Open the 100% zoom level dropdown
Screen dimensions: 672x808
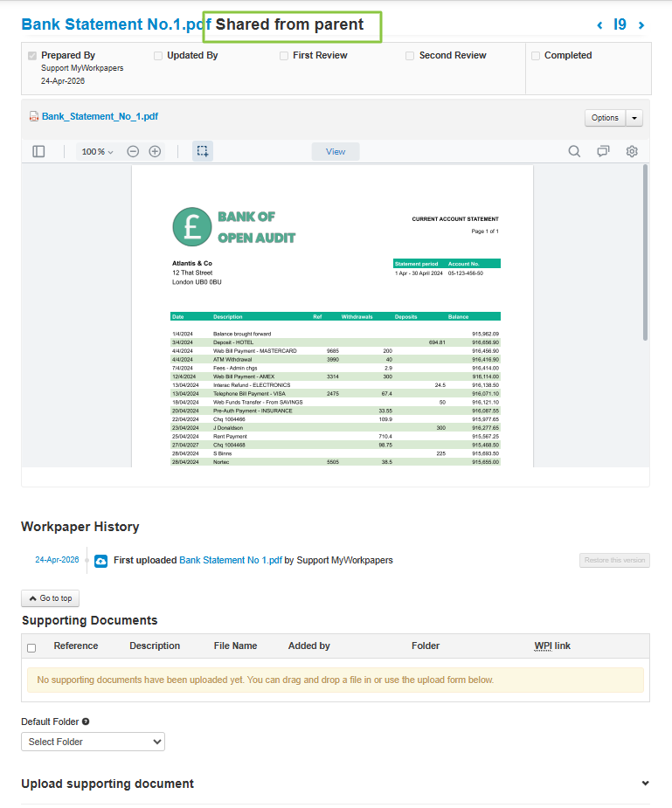coord(97,152)
